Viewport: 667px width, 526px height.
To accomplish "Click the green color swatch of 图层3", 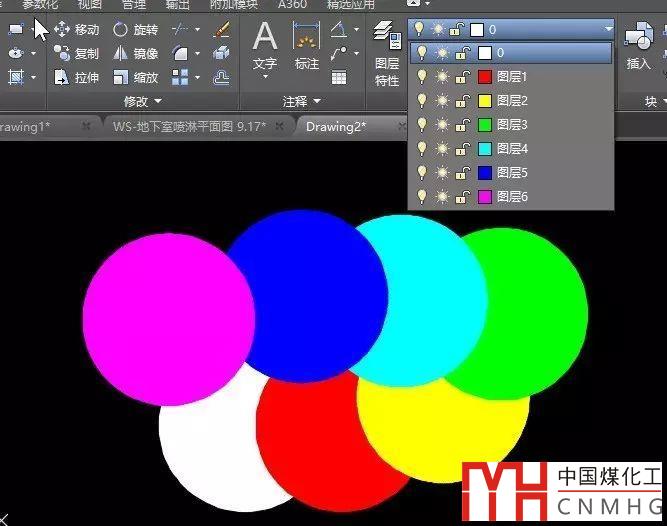I will (485, 125).
